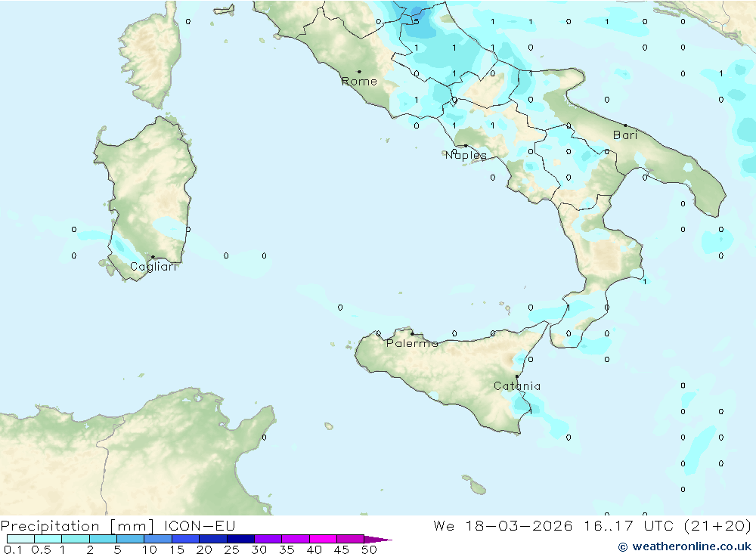Click the Palermo city label
The width and height of the screenshot is (756, 554).
coord(412,343)
